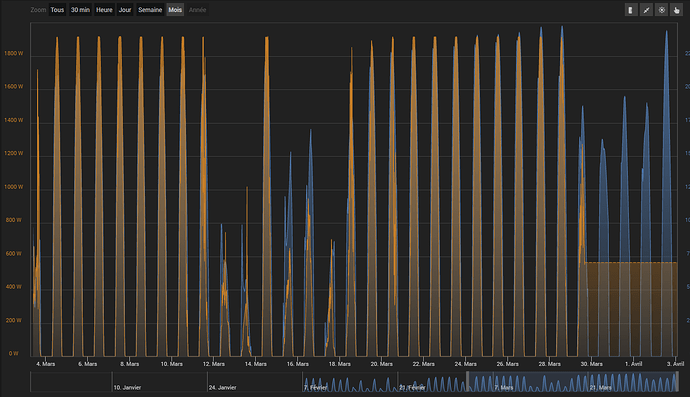Select the 'Tous' zoom range
Image resolution: width=690 pixels, height=397 pixels.
(57, 10)
